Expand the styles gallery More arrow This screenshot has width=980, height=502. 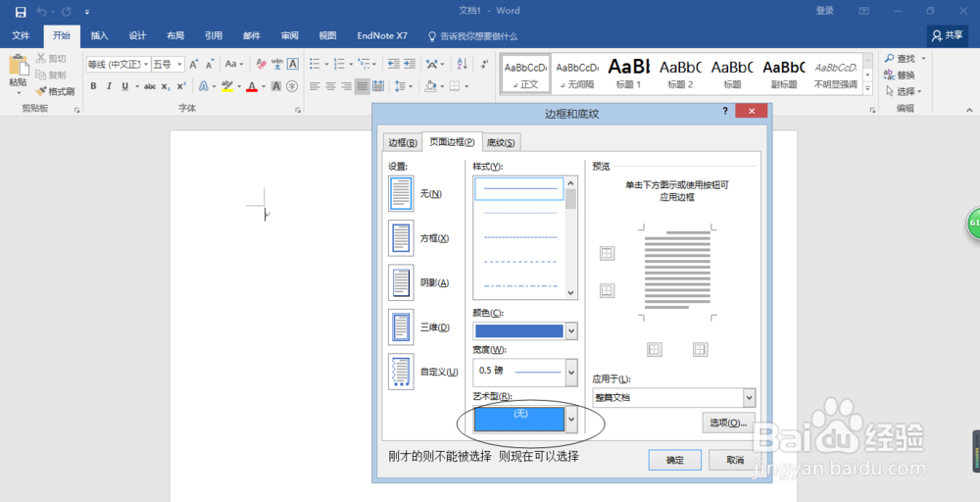867,89
